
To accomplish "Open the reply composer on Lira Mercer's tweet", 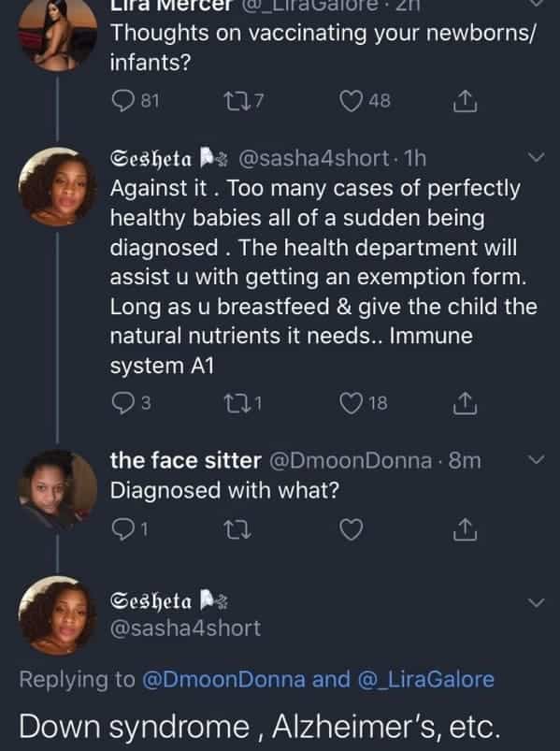I will (125, 100).
